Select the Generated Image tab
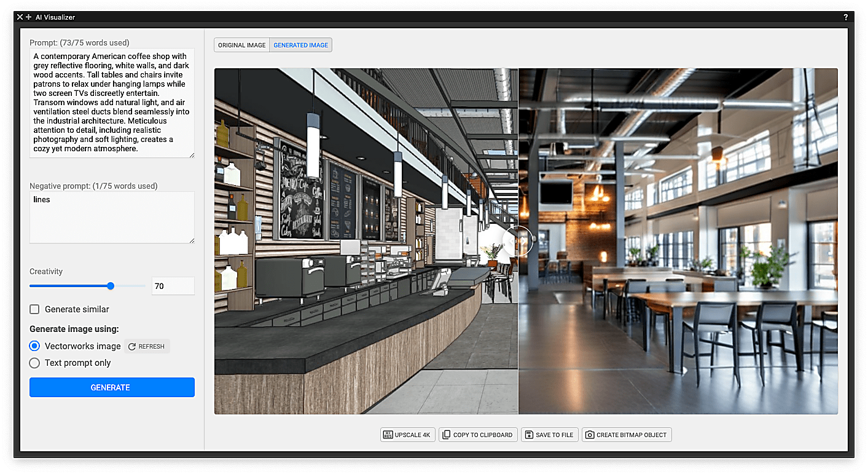The height and width of the screenshot is (474, 868). click(300, 45)
